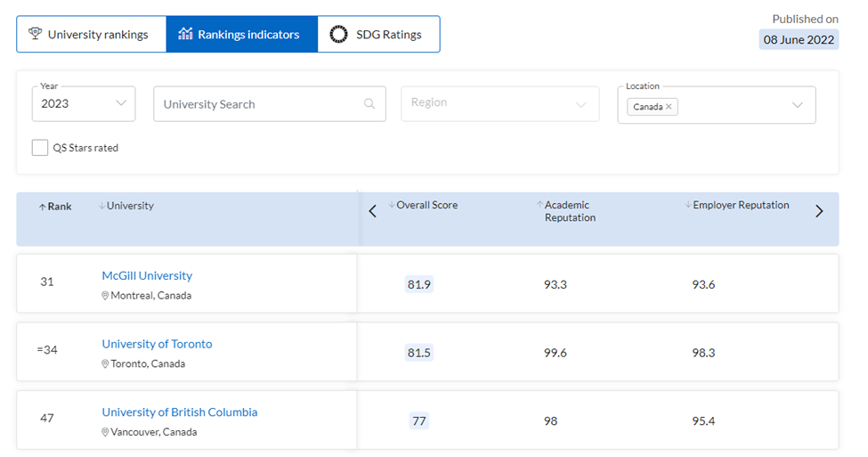The width and height of the screenshot is (868, 457).
Task: Toggle the QS Stars rated checkbox
Action: pos(40,148)
